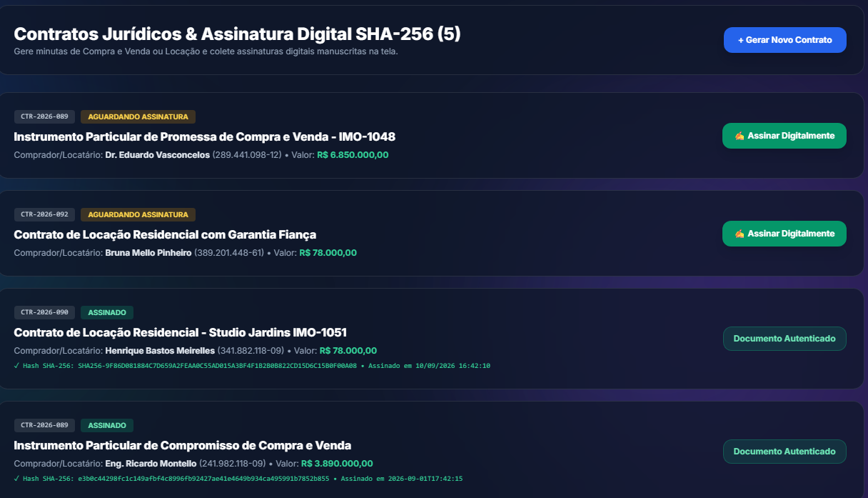Click the name "Eng. Ricardo Montello"
Viewport: 868px width, 498px height.
[x=151, y=464]
